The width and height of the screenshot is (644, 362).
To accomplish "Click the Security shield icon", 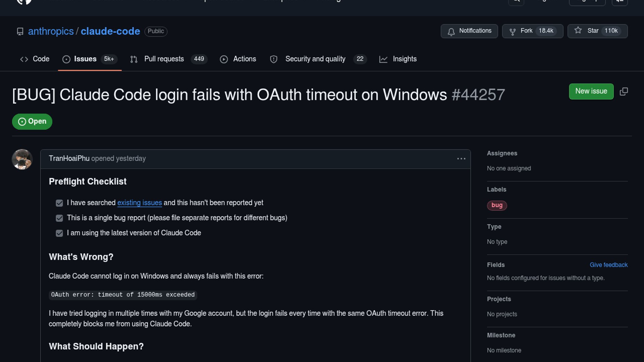I will pos(274,59).
